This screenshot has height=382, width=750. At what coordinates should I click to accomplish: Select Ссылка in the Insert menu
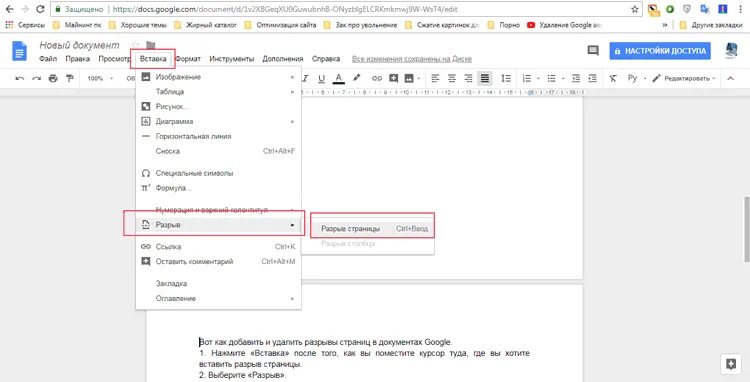click(x=219, y=247)
